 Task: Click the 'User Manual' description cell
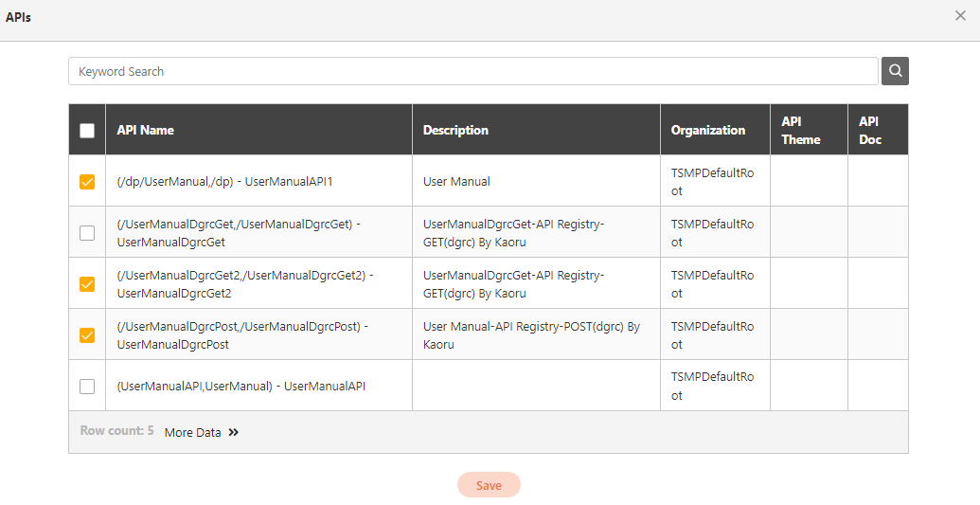(x=456, y=181)
